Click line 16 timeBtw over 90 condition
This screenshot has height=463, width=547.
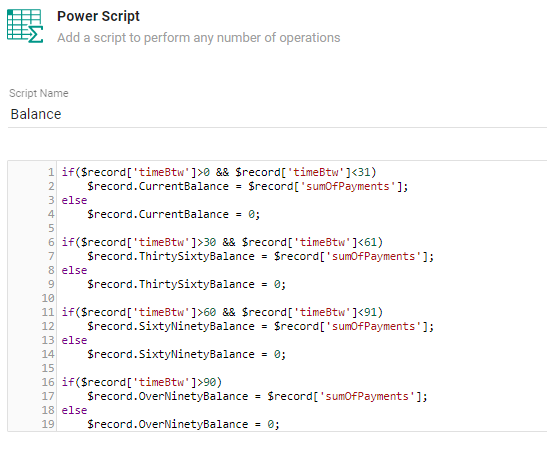tap(142, 382)
